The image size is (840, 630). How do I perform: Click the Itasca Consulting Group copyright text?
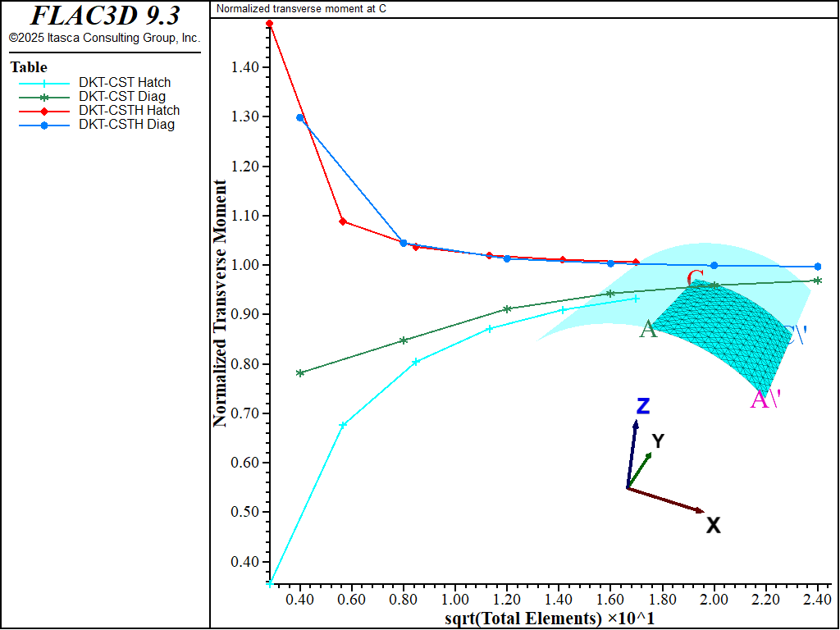click(104, 38)
